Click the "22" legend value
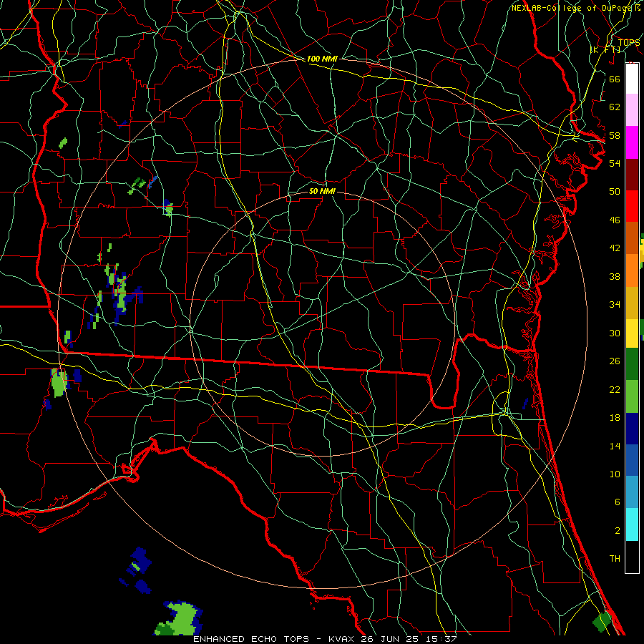 [x=615, y=389]
